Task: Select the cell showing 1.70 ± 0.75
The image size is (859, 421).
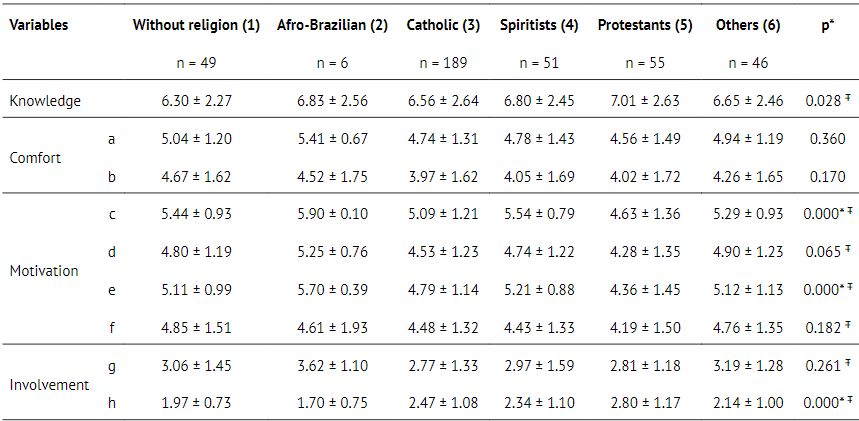Action: (332, 403)
